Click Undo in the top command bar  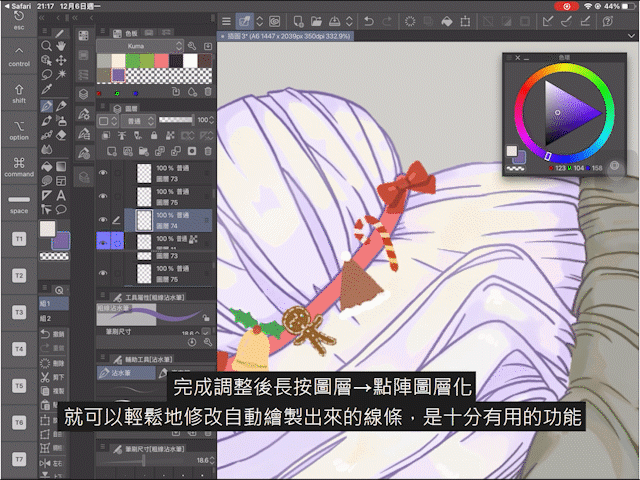point(369,21)
